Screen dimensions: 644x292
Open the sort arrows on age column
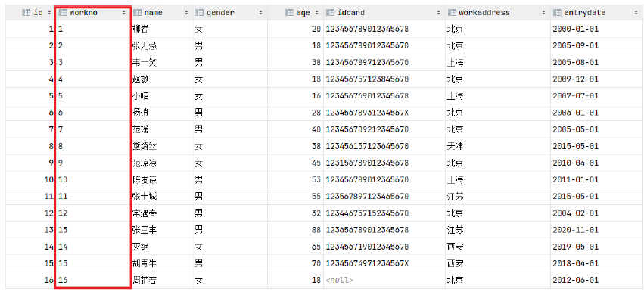pyautogui.click(x=316, y=13)
